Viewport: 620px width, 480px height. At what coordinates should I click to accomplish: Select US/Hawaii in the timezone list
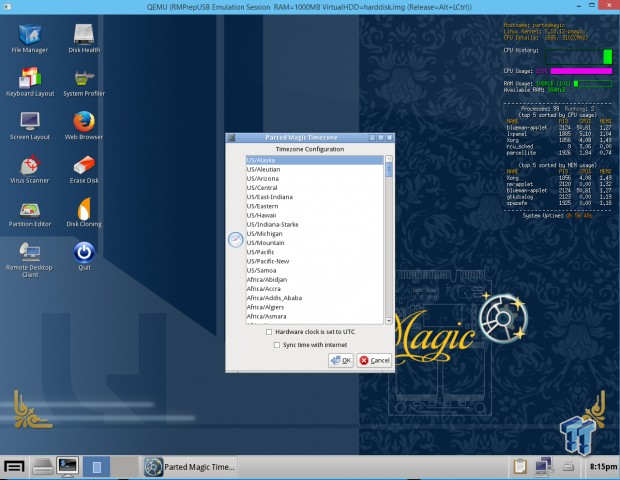coord(315,215)
